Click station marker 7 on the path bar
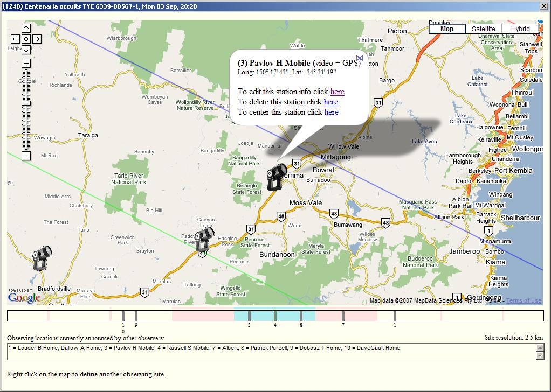551x392 pixels. click(343, 316)
